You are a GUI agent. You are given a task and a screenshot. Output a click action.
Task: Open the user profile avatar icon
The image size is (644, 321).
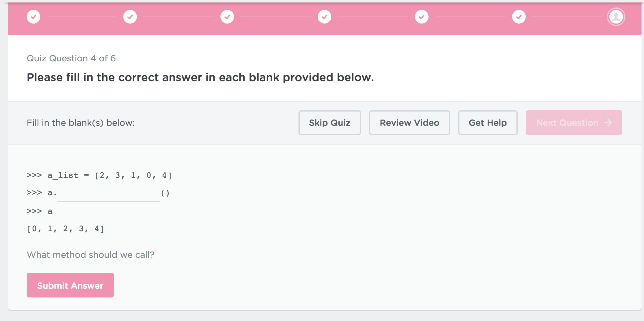click(616, 17)
